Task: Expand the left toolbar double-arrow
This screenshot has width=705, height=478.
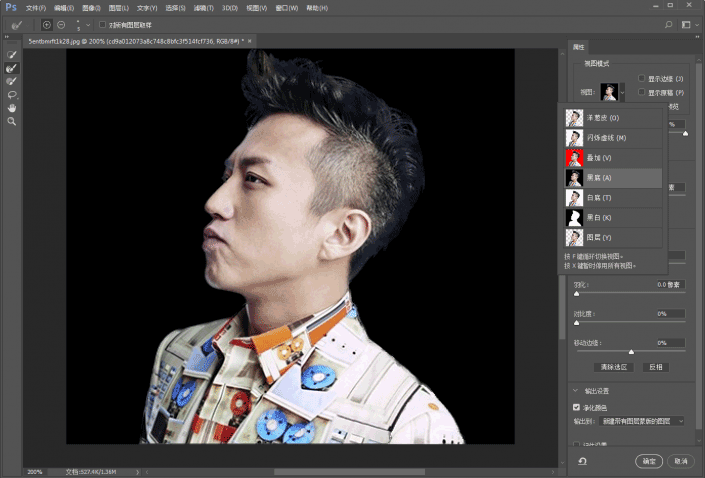Action: pos(6,37)
